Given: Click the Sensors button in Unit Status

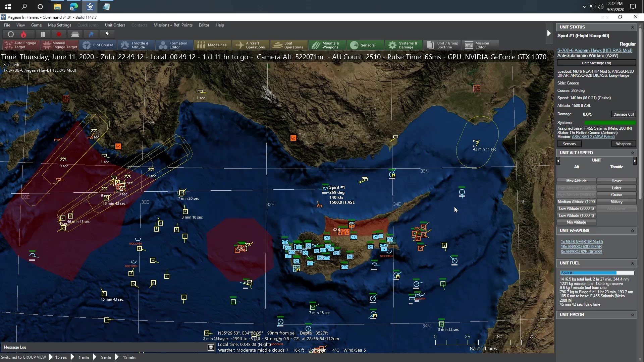Looking at the screenshot, I should [x=569, y=144].
